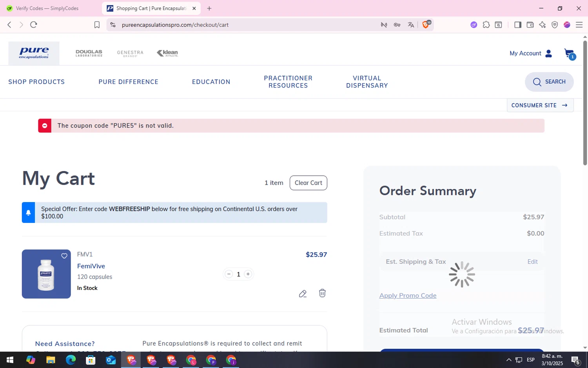
Task: Open Outlook from the taskbar
Action: tap(111, 360)
